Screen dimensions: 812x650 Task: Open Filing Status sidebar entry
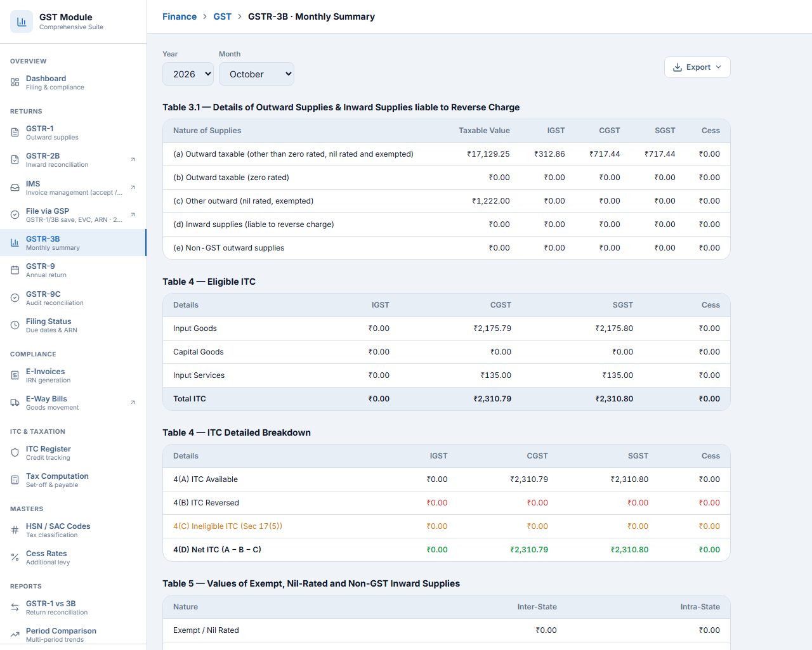pyautogui.click(x=73, y=325)
